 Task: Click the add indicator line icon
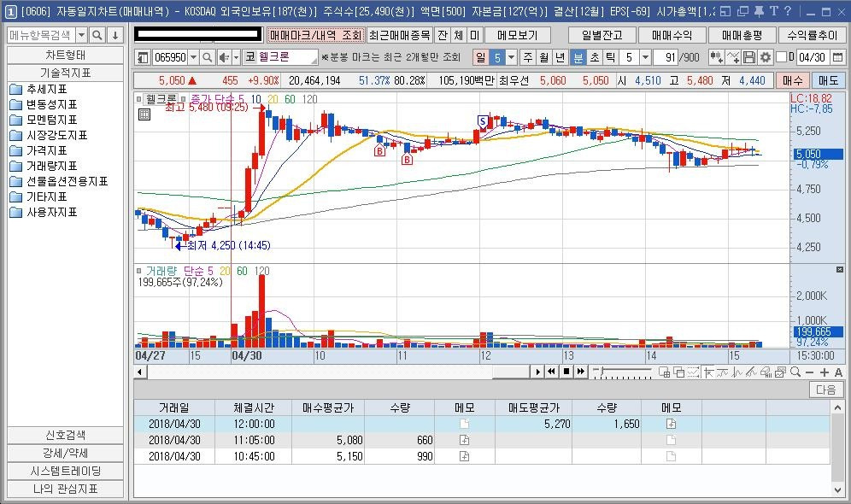click(733, 57)
